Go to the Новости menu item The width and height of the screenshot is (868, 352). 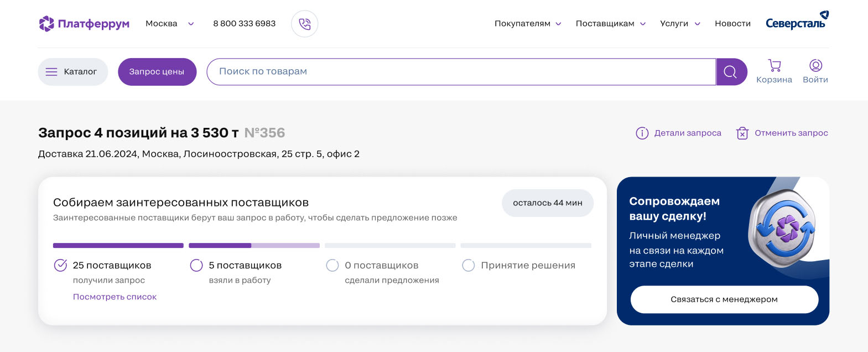pyautogui.click(x=732, y=24)
